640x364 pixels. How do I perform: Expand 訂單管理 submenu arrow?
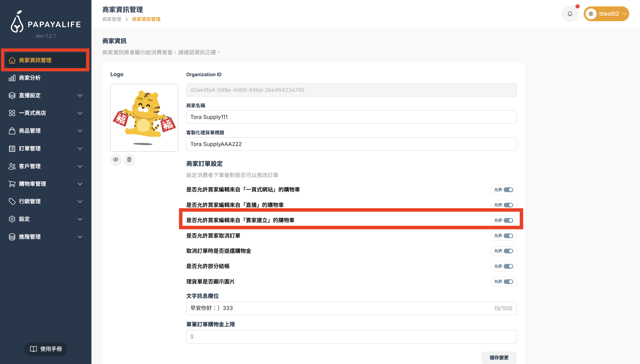(x=80, y=149)
